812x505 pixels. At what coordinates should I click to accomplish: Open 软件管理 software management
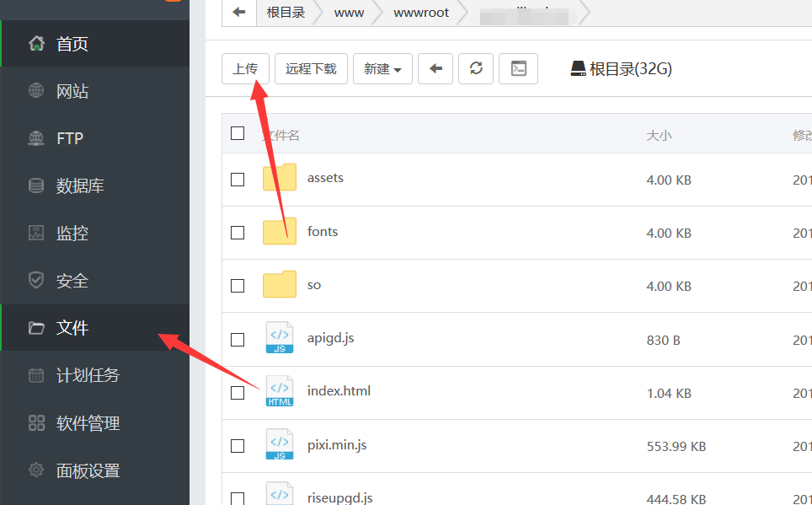pyautogui.click(x=95, y=423)
